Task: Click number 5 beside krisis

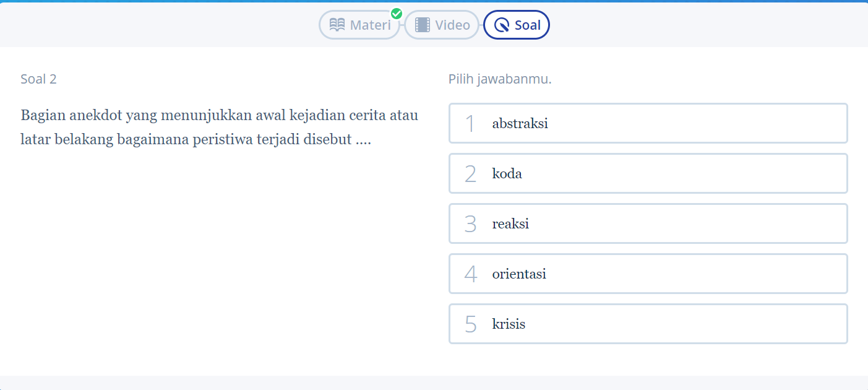Action: 470,324
